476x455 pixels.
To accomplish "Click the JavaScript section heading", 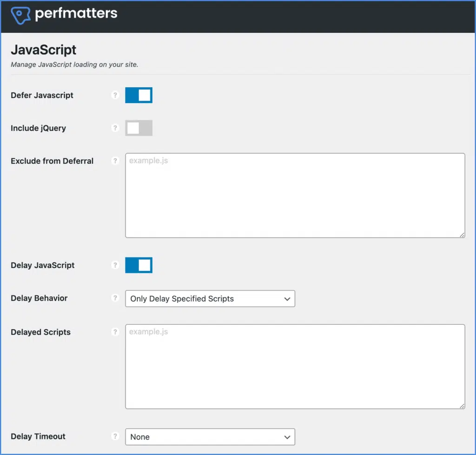I will pyautogui.click(x=43, y=50).
